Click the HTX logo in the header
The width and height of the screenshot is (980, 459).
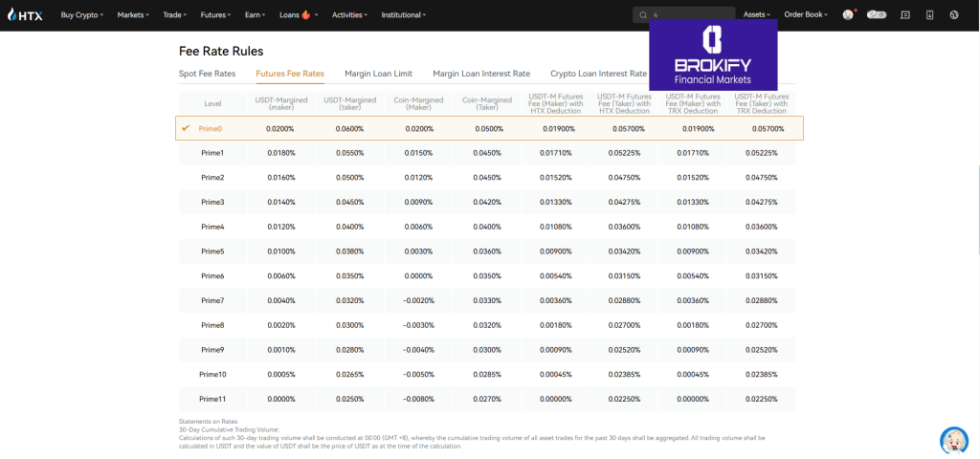tap(26, 15)
